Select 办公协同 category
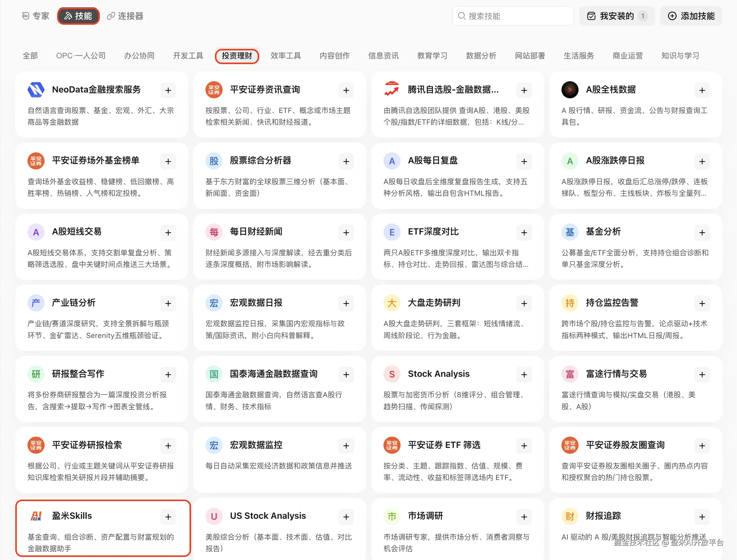Screen dimensions: 737x560 [139, 56]
